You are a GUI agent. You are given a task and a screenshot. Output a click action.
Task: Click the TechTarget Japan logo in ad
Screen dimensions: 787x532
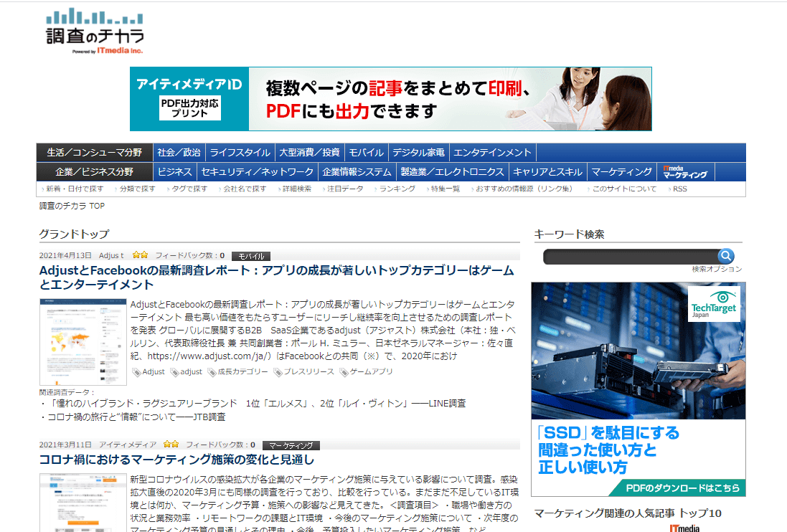coord(713,304)
